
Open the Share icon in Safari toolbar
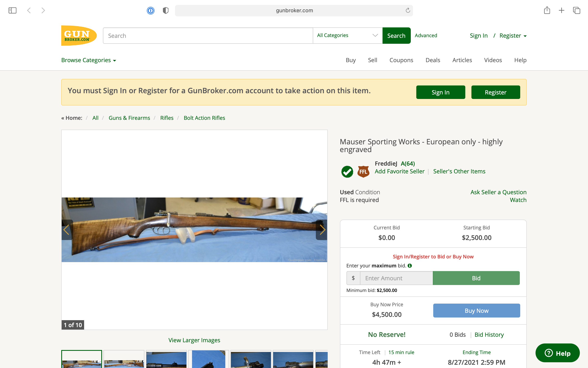547,10
